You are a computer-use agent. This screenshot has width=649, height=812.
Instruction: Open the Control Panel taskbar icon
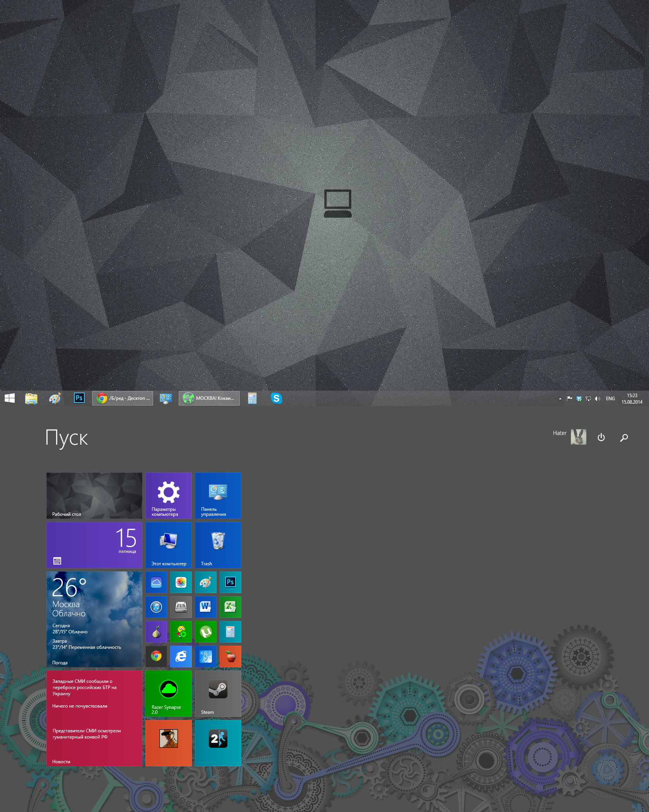[x=166, y=398]
